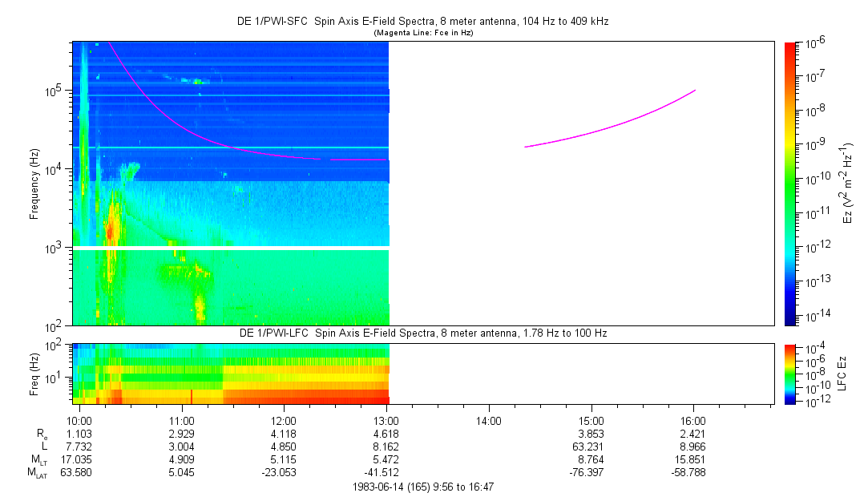The image size is (868, 497).
Task: Click the 16:00 time axis label
Action: 692,421
